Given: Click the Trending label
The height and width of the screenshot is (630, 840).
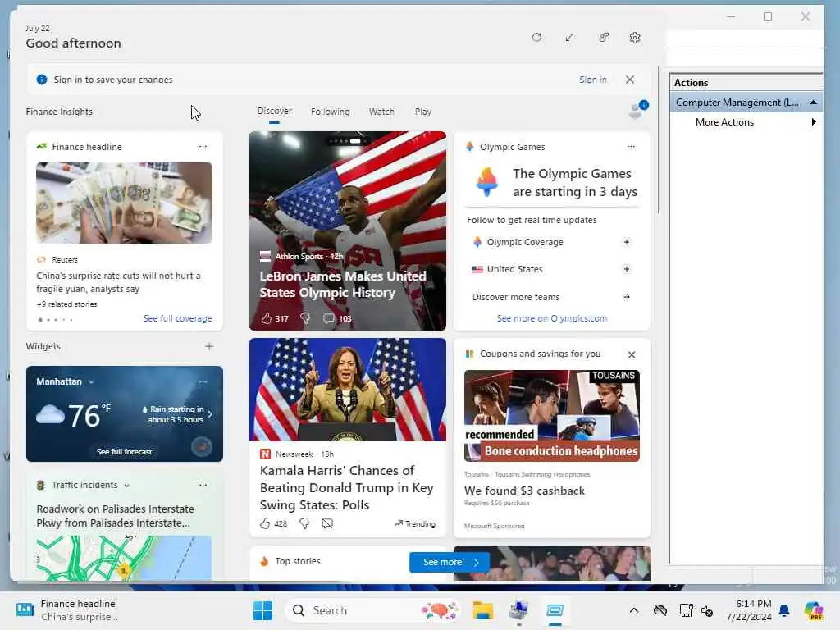Looking at the screenshot, I should [415, 523].
